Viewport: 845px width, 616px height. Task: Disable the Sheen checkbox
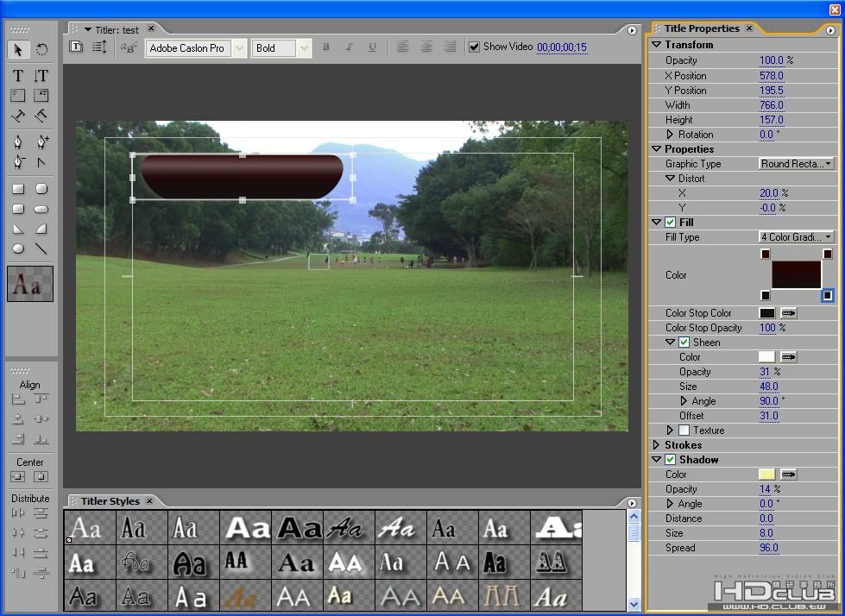pyautogui.click(x=684, y=343)
